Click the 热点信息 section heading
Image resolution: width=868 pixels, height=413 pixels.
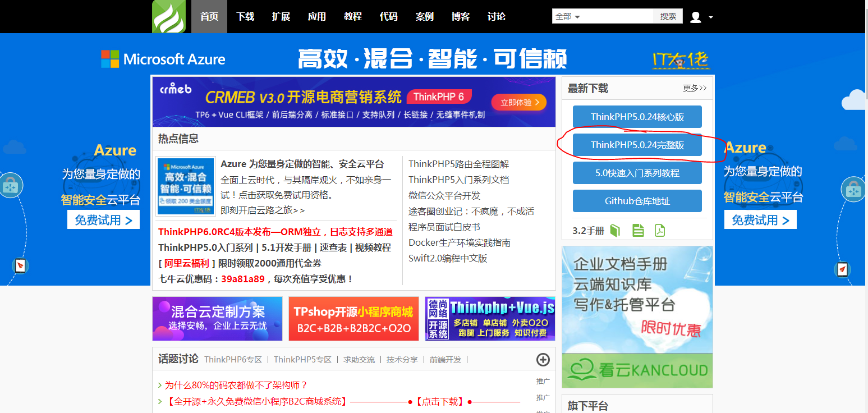178,139
